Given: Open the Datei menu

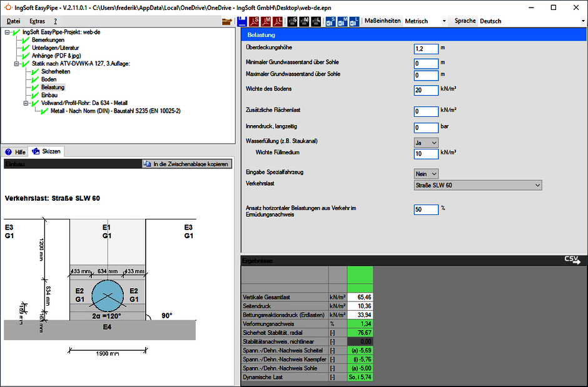Looking at the screenshot, I should point(13,21).
